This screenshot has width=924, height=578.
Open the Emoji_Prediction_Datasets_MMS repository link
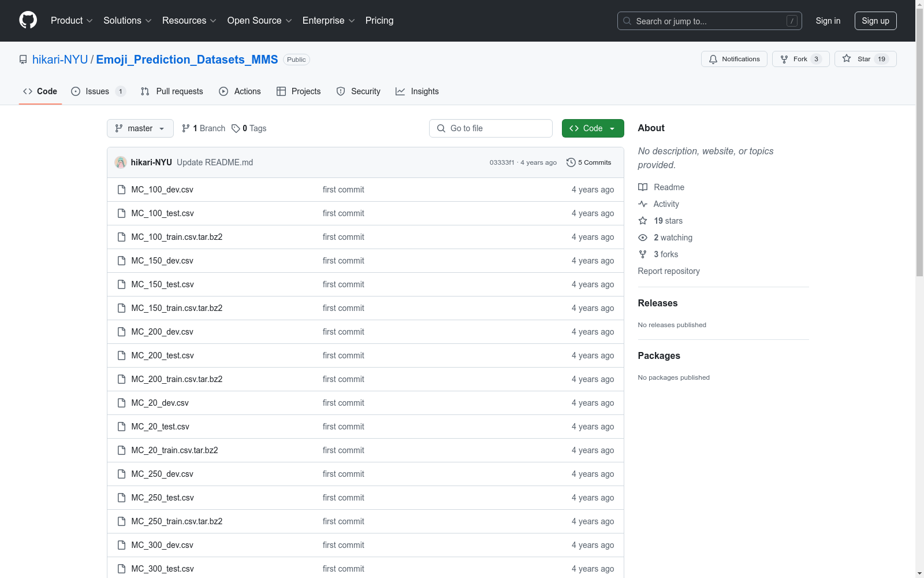187,60
